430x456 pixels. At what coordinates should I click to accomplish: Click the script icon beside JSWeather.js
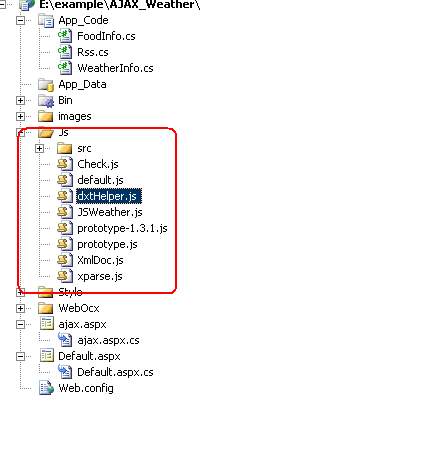coord(65,212)
